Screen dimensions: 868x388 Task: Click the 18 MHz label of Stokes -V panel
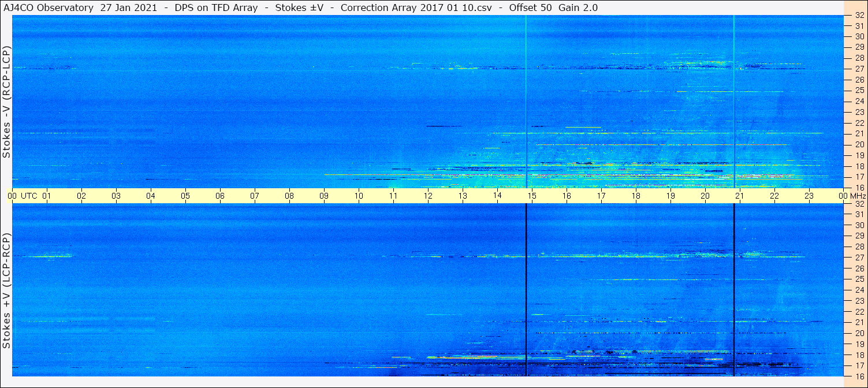pyautogui.click(x=859, y=166)
